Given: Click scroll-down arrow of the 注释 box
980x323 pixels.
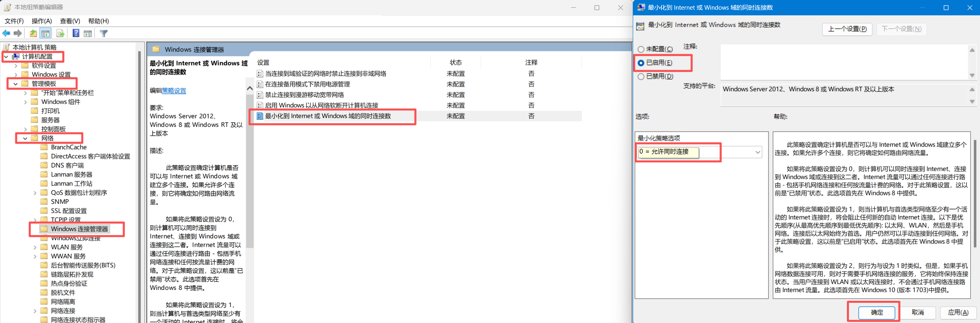Looking at the screenshot, I should [x=972, y=76].
